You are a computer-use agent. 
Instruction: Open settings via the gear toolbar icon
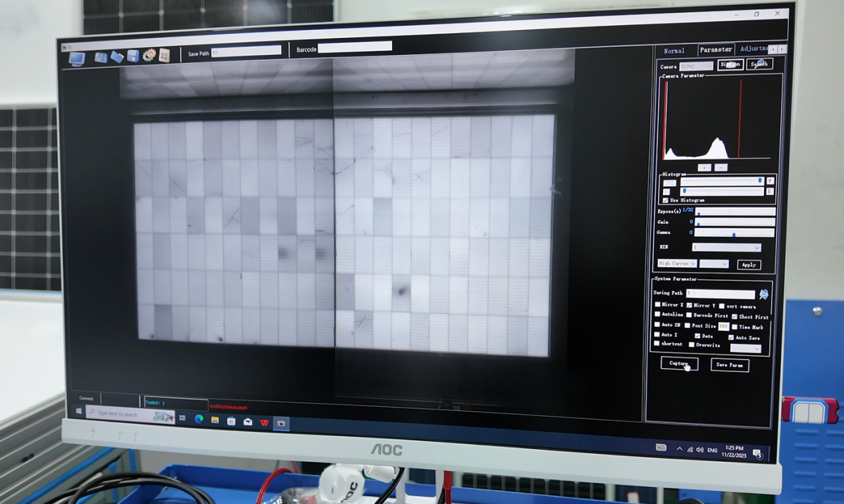149,55
